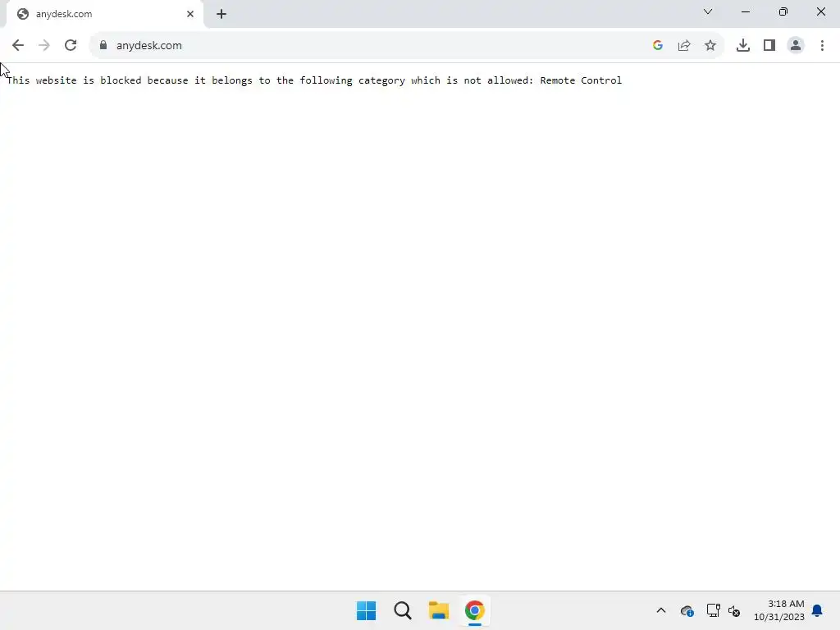Open taskbar Search
The width and height of the screenshot is (840, 630).
click(x=403, y=610)
